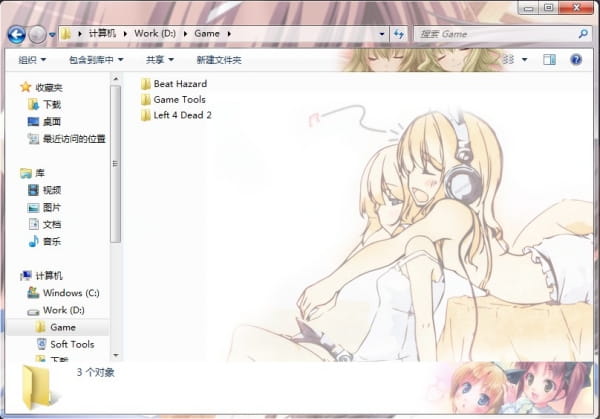Select 计算机 in the navigation pane
The height and width of the screenshot is (419, 600).
49,276
